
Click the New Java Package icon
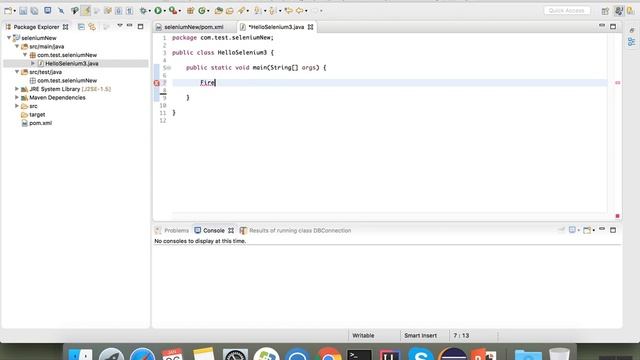tap(190, 11)
